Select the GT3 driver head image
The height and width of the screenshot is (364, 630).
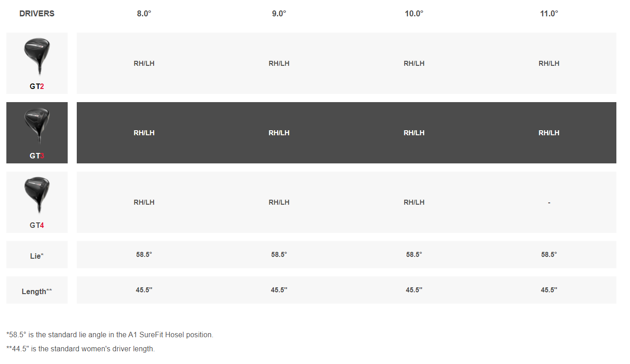point(37,126)
